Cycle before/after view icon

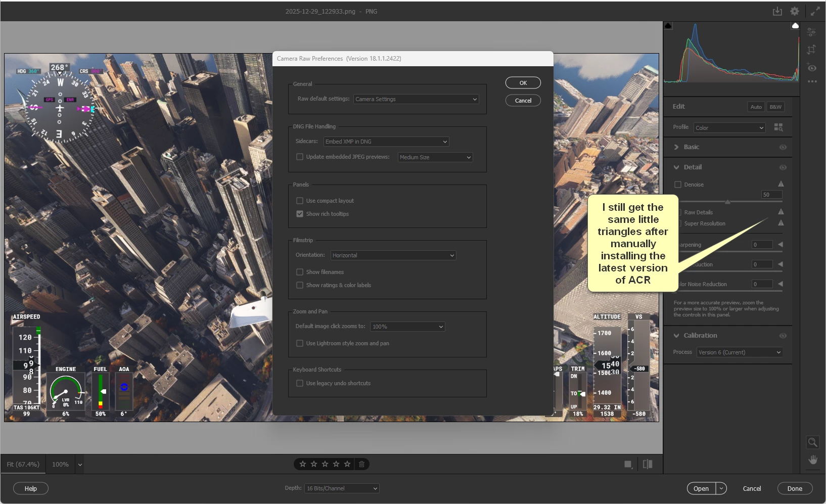click(648, 464)
